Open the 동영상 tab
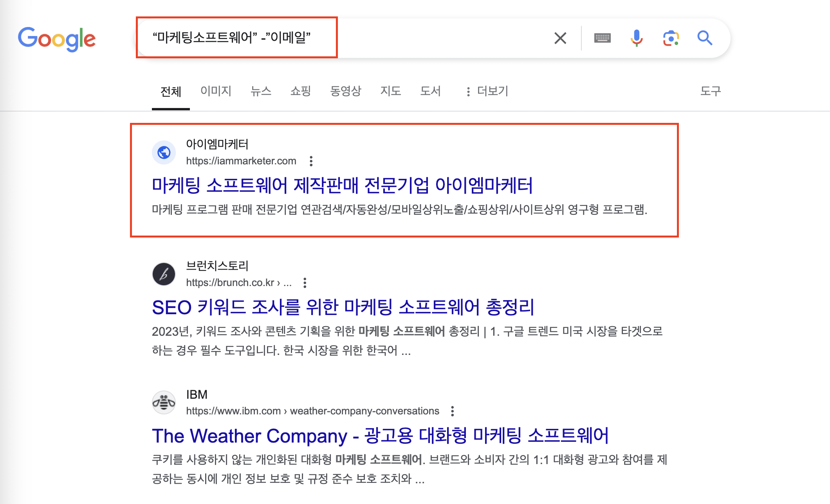Screen dimensions: 830x504 coord(345,91)
